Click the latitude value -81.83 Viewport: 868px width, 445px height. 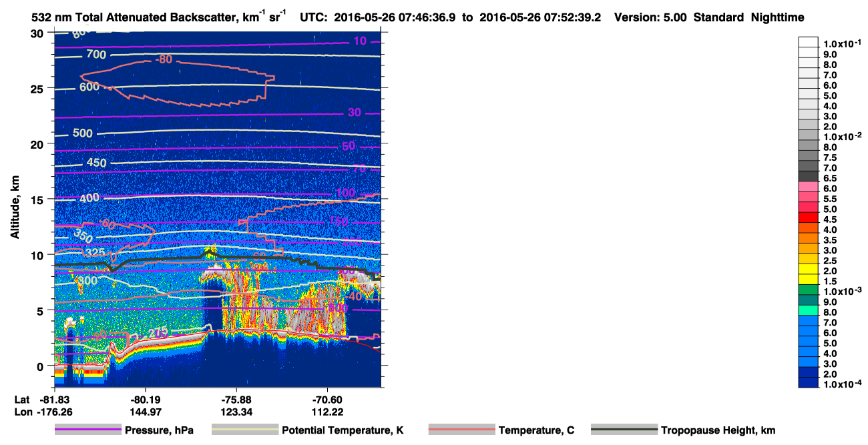point(55,399)
